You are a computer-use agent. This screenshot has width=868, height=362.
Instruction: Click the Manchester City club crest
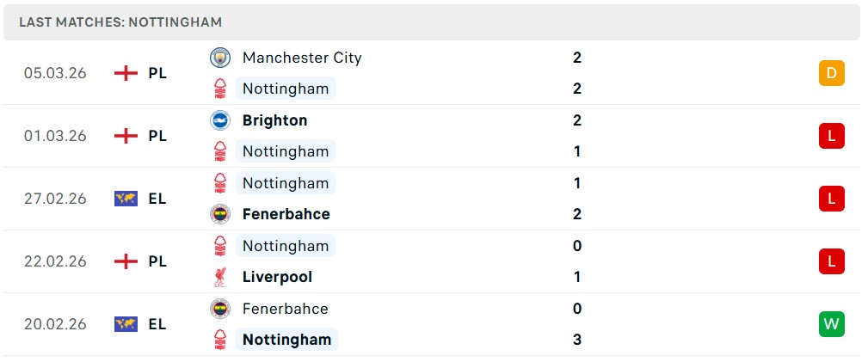click(220, 58)
